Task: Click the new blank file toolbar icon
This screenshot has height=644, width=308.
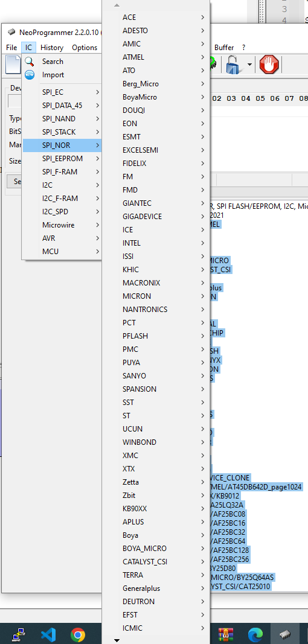Action: pyautogui.click(x=12, y=65)
